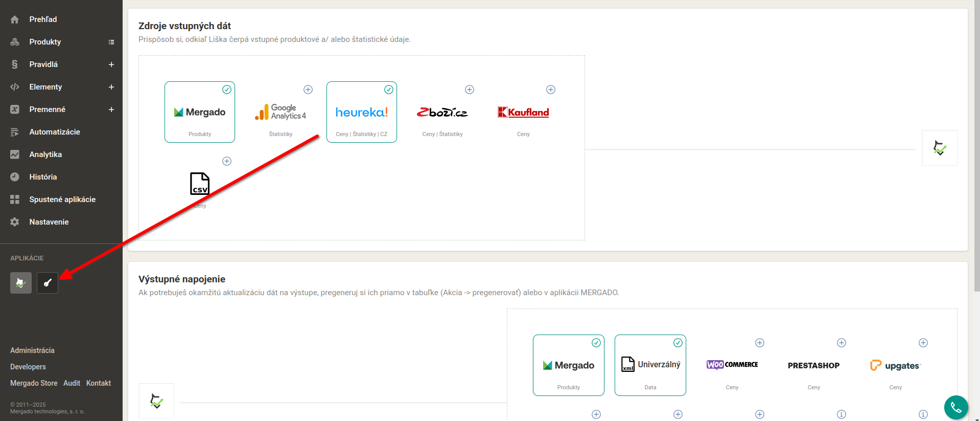Open Nastavenie settings
Image resolution: width=980 pixels, height=421 pixels.
(49, 222)
